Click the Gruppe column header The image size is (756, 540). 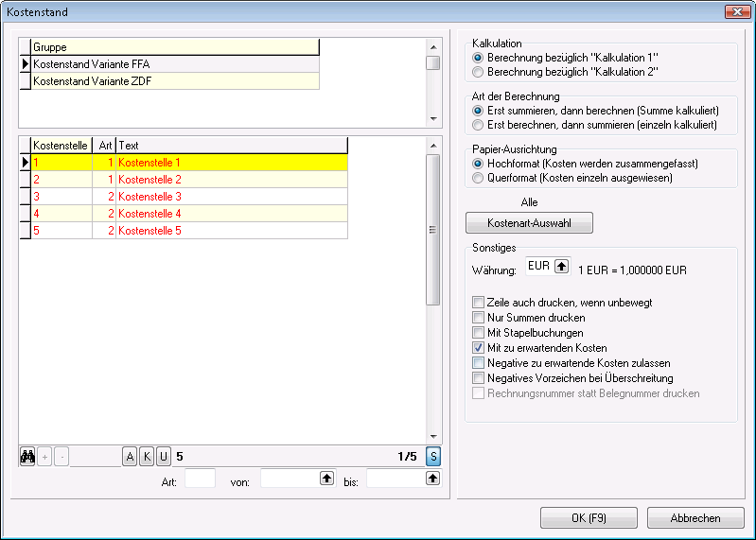pos(175,47)
